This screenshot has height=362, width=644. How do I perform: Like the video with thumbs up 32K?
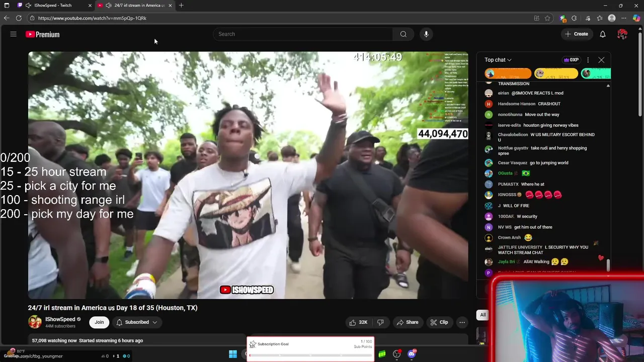click(x=358, y=322)
